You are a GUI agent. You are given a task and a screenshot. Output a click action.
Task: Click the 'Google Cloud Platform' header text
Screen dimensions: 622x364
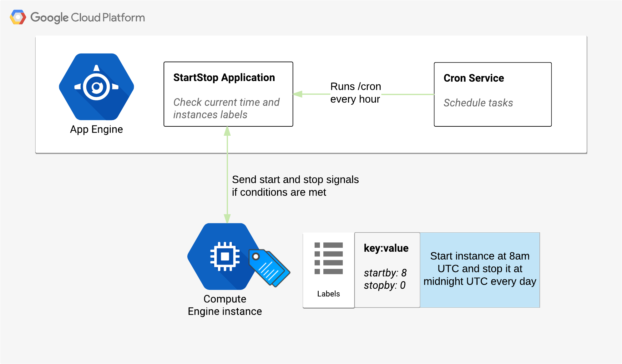(x=88, y=18)
